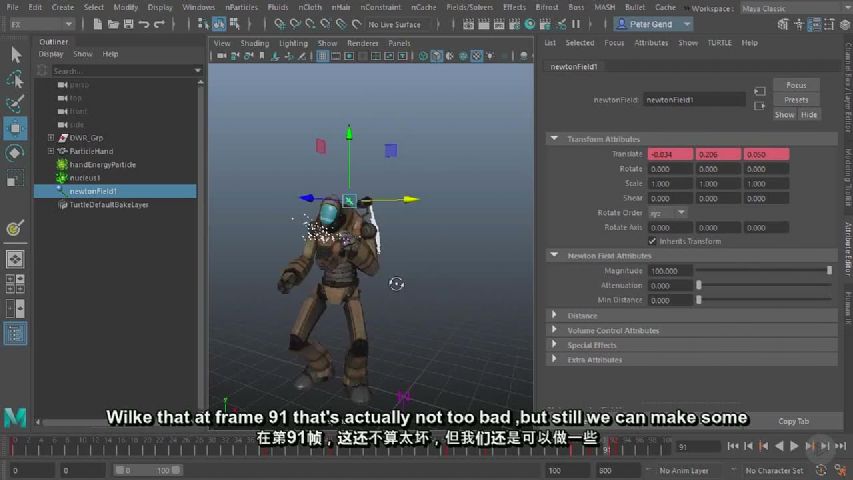Open the Fields/Solvers menu
Image resolution: width=853 pixels, height=480 pixels.
pyautogui.click(x=469, y=7)
